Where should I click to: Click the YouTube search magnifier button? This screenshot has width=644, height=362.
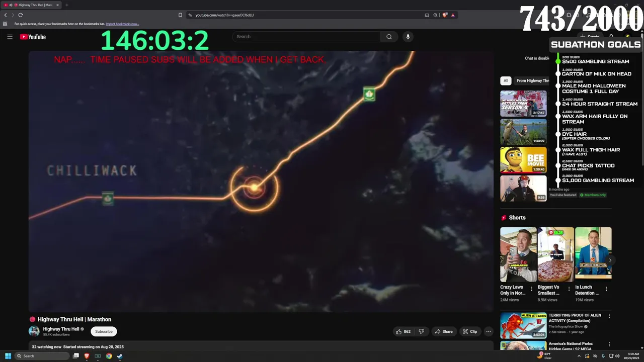(x=389, y=37)
